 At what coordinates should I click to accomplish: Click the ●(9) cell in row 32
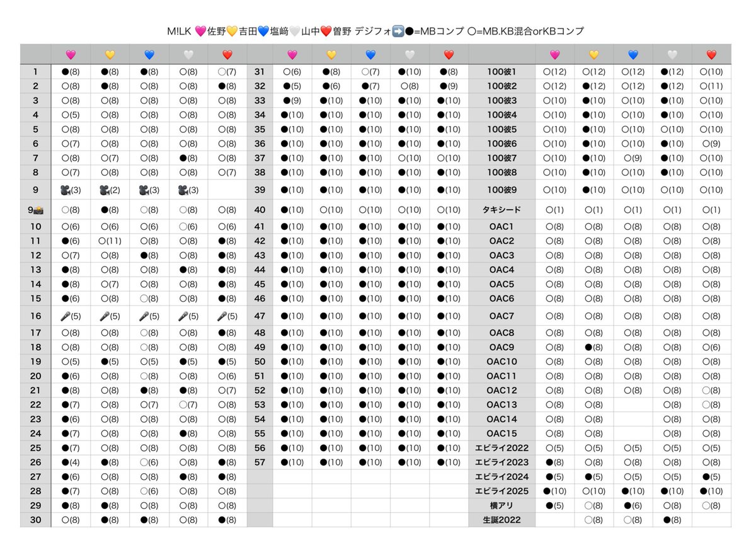(x=449, y=86)
